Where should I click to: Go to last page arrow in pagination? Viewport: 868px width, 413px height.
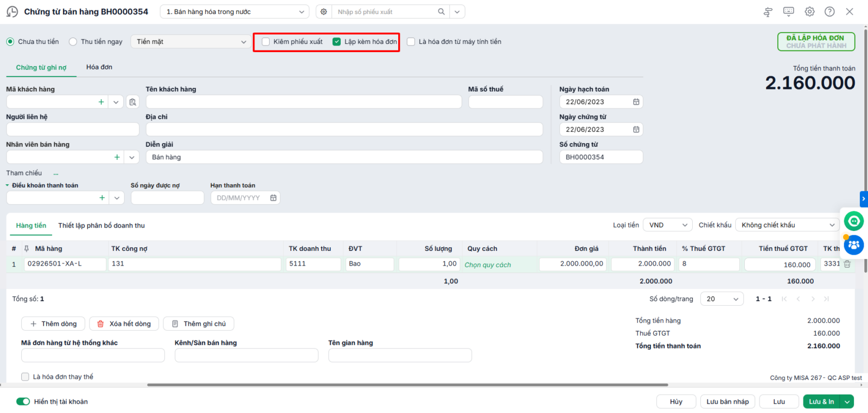pyautogui.click(x=826, y=299)
